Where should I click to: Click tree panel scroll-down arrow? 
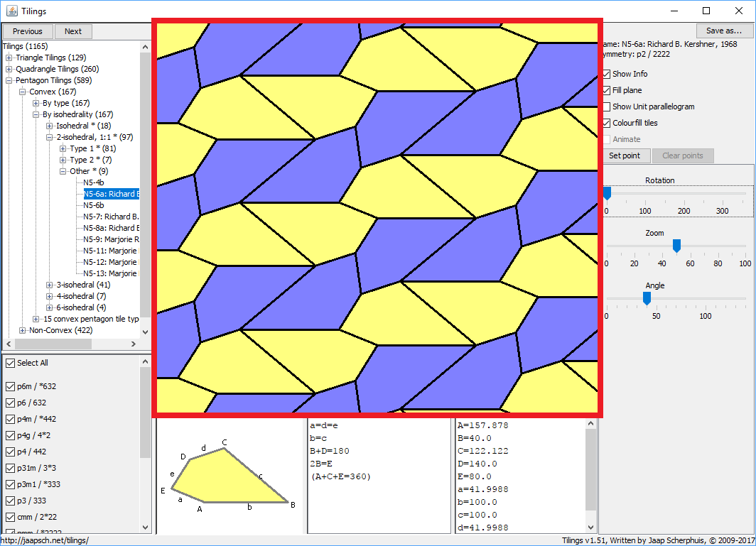145,332
